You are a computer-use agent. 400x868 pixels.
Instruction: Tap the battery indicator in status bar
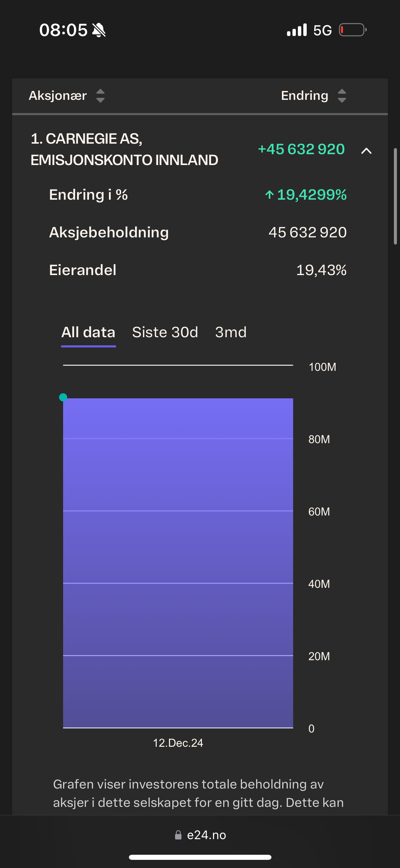(x=353, y=30)
